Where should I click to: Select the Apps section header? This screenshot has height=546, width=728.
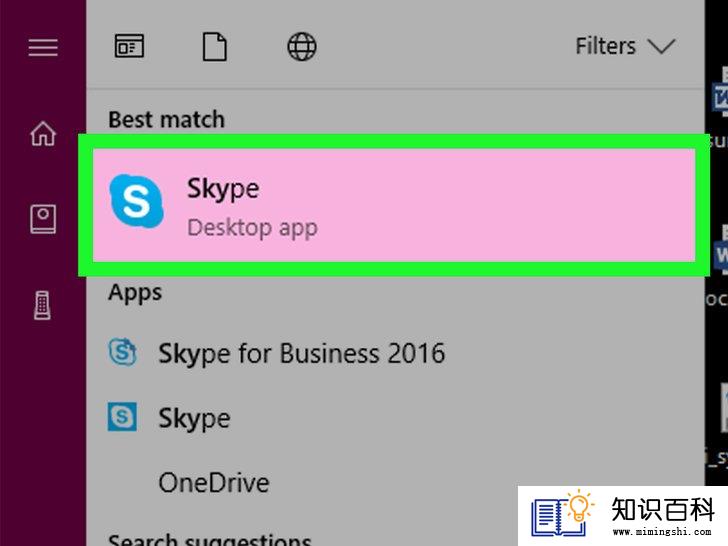(x=135, y=292)
